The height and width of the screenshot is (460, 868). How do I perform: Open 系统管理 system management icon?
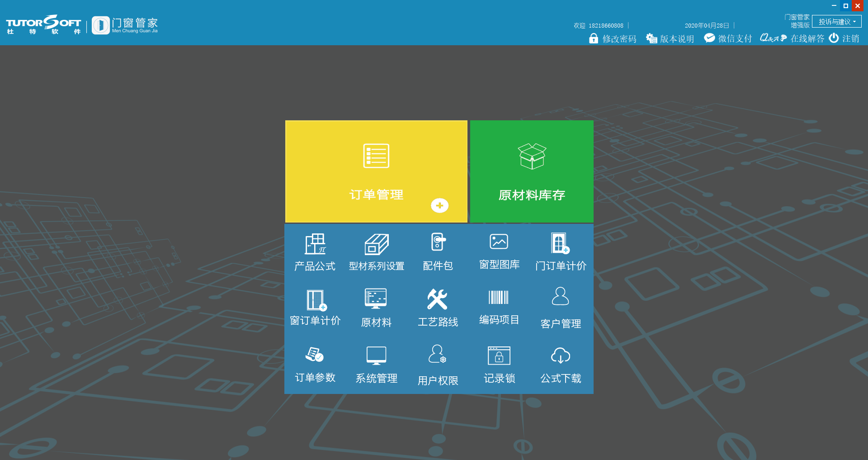tap(376, 365)
